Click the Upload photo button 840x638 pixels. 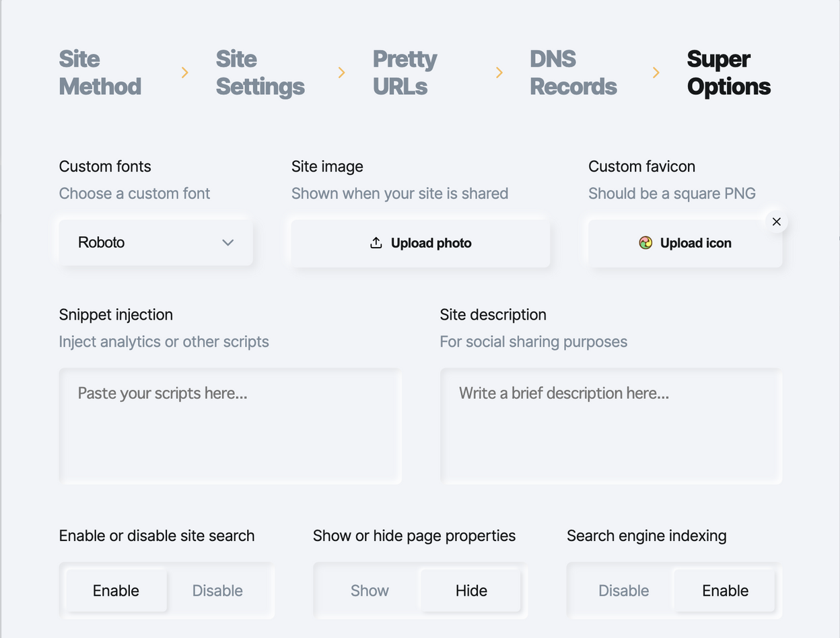(x=421, y=243)
